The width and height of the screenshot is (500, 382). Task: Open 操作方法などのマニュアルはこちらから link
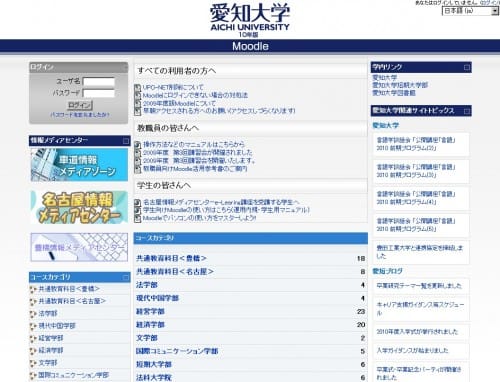pos(194,144)
